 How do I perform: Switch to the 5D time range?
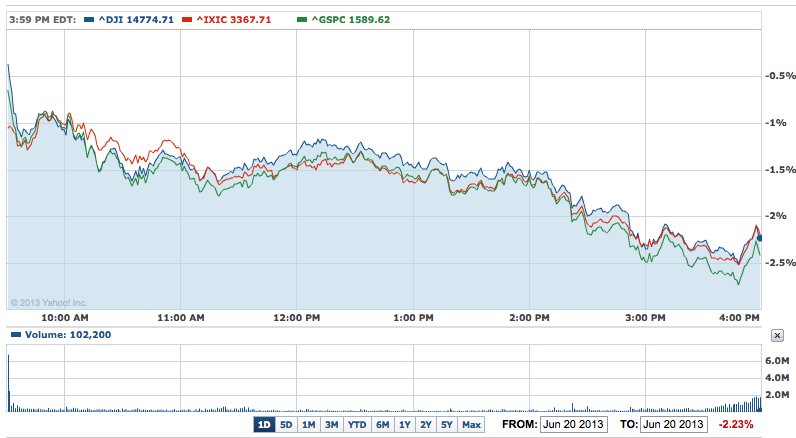pos(286,425)
